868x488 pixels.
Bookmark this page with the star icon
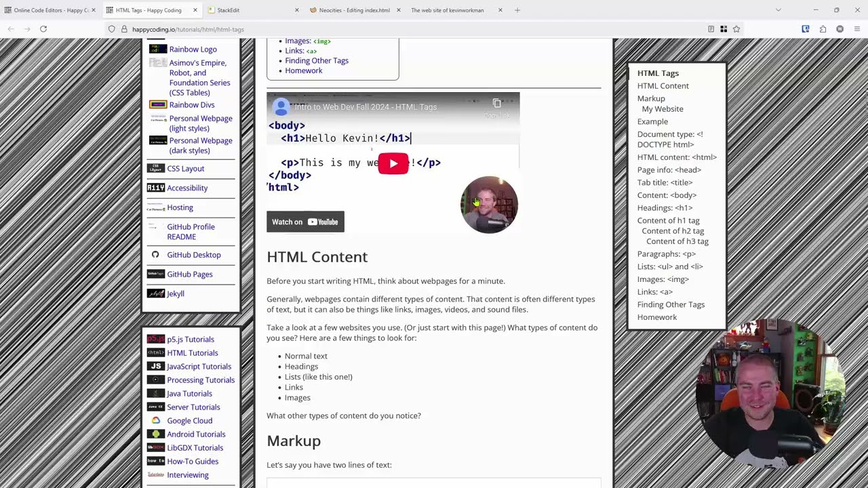click(736, 29)
